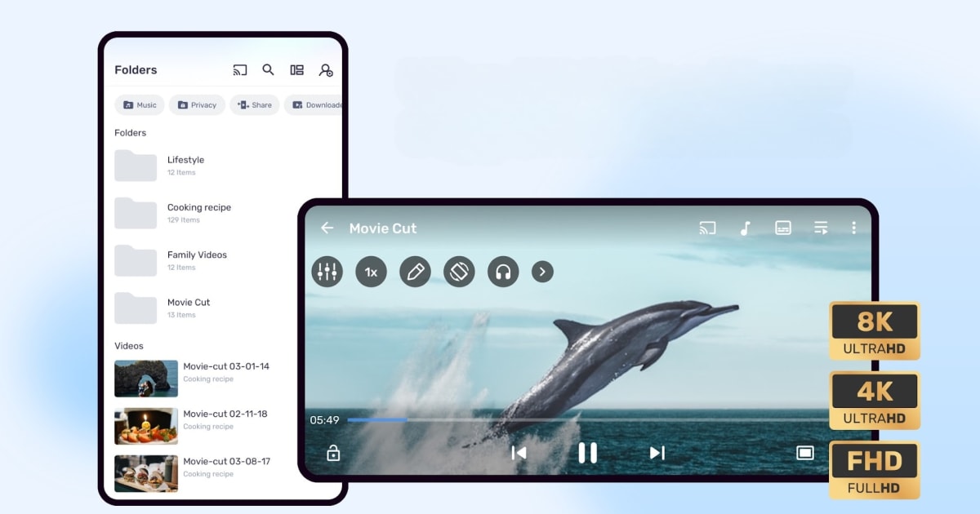980x514 pixels.
Task: Toggle the screen lock in the player
Action: 332,453
